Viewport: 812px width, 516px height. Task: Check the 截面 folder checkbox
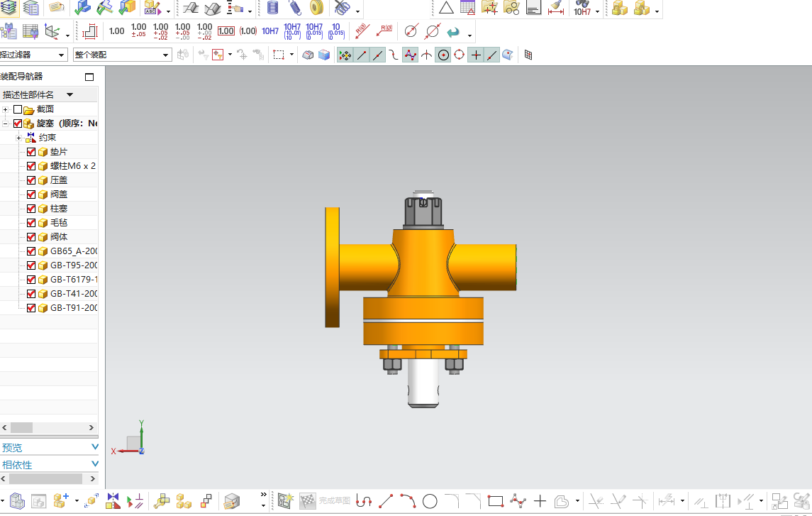(x=18, y=109)
